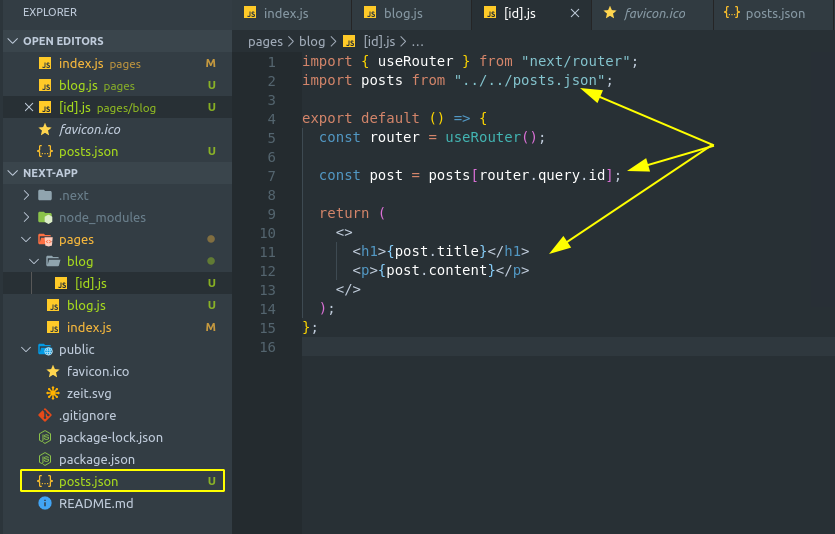Click JS icon of index.js in tree
Viewport: 835px width, 534px height.
click(x=53, y=327)
